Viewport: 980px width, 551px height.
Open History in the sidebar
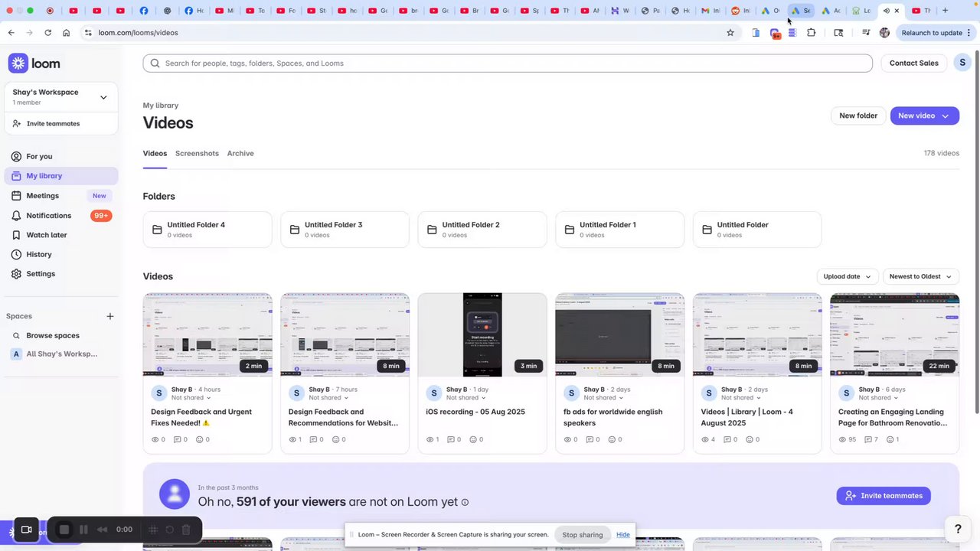(61, 254)
